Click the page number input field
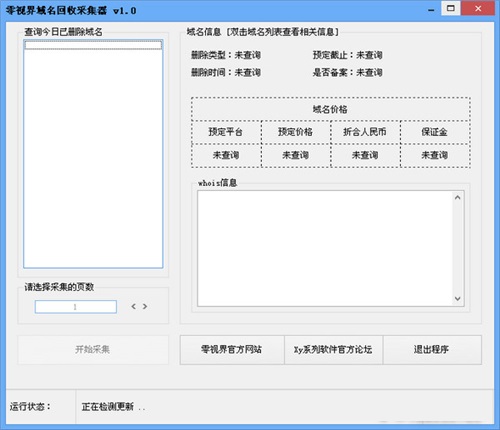 coord(76,307)
